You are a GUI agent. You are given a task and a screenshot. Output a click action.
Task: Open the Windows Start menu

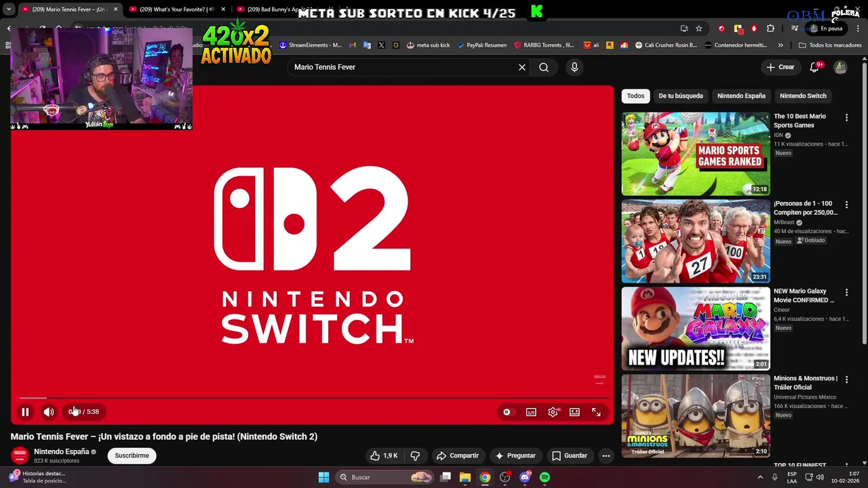(323, 477)
